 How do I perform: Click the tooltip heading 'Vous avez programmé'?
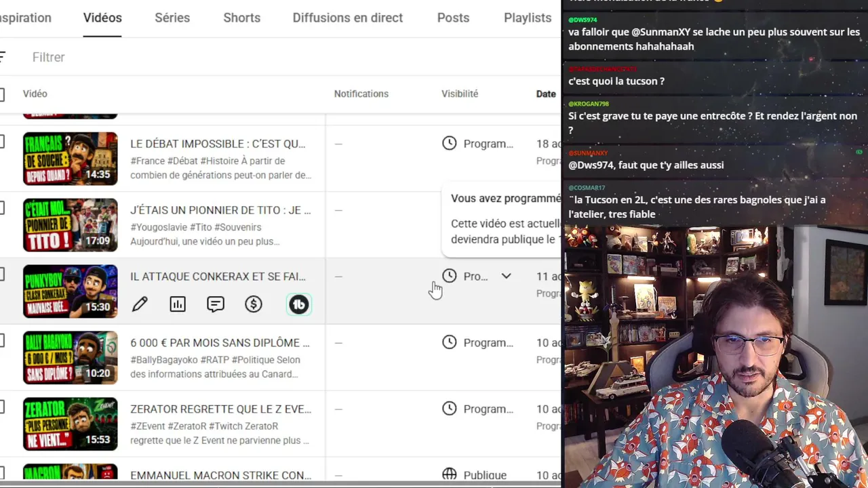click(x=506, y=199)
